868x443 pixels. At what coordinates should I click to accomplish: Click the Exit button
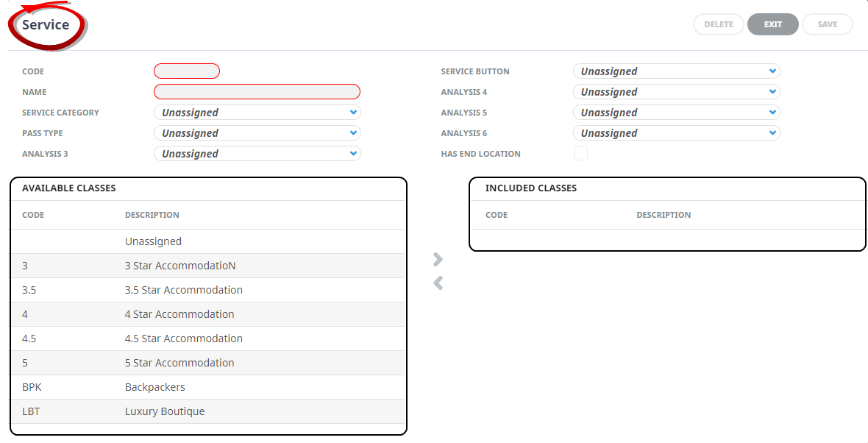click(772, 24)
